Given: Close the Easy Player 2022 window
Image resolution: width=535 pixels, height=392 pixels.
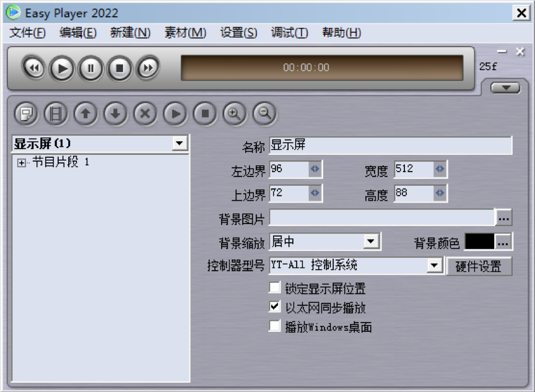Looking at the screenshot, I should 521,13.
